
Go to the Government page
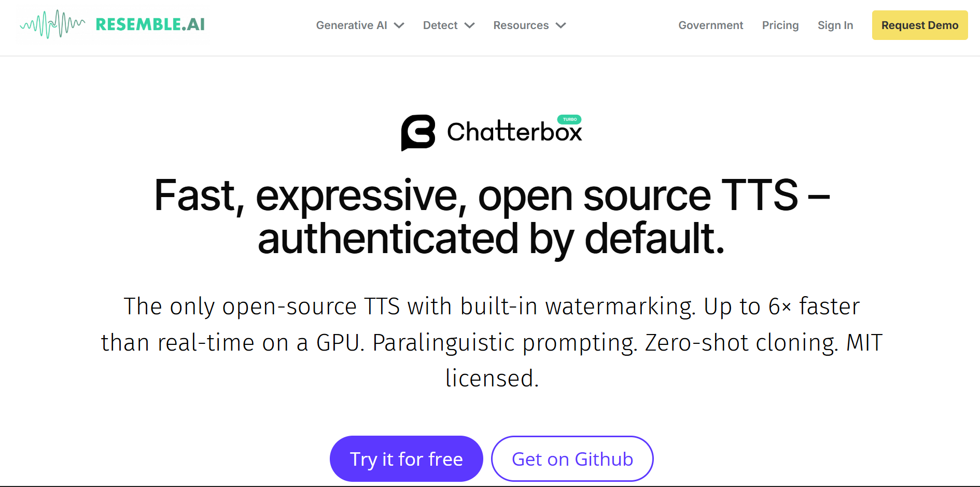(710, 25)
